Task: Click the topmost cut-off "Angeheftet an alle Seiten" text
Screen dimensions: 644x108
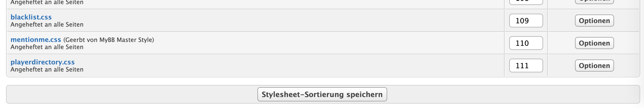Action: (x=47, y=2)
